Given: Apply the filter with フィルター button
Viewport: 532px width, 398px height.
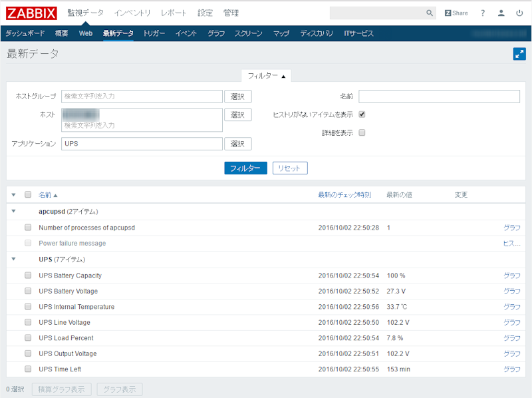Looking at the screenshot, I should click(245, 168).
